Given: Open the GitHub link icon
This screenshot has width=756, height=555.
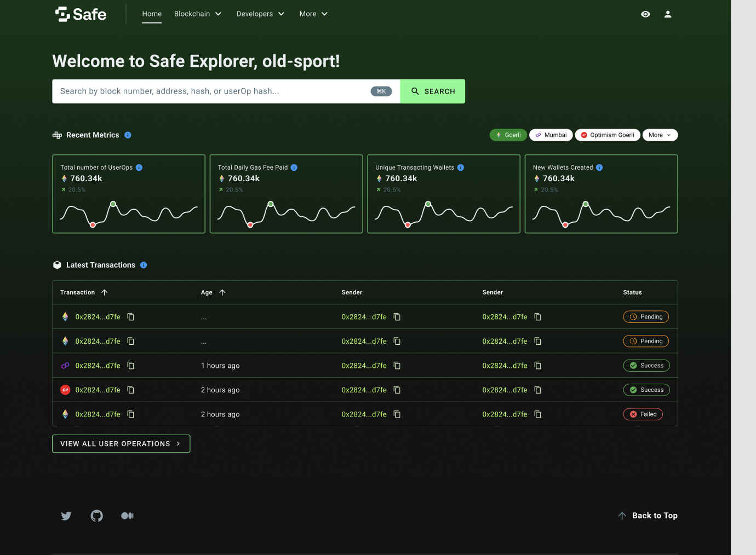Looking at the screenshot, I should [97, 516].
